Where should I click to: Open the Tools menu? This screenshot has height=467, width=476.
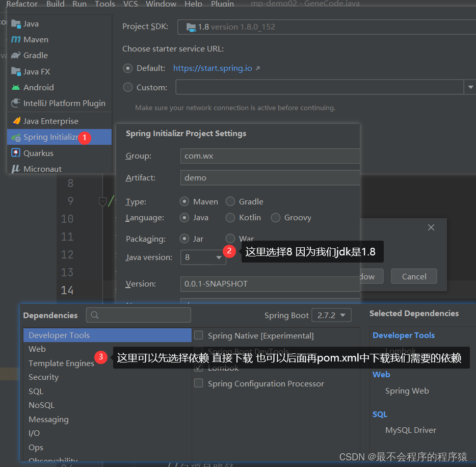pos(105,4)
